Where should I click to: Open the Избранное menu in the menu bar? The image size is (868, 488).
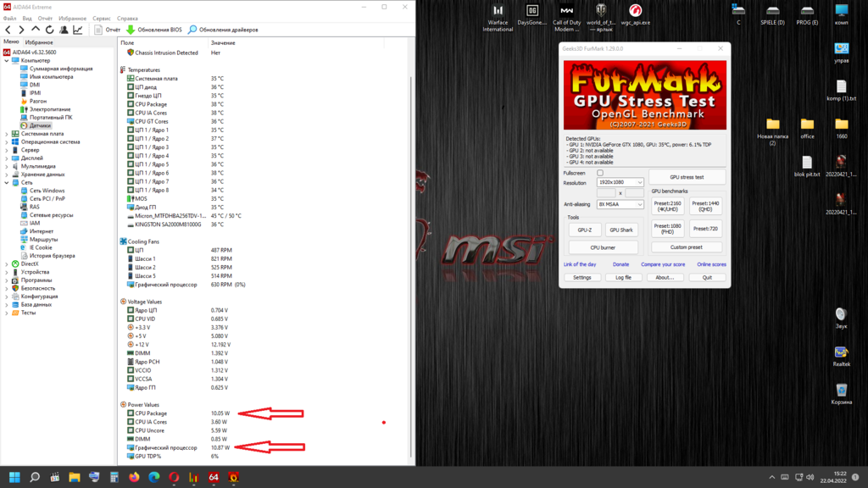click(73, 19)
